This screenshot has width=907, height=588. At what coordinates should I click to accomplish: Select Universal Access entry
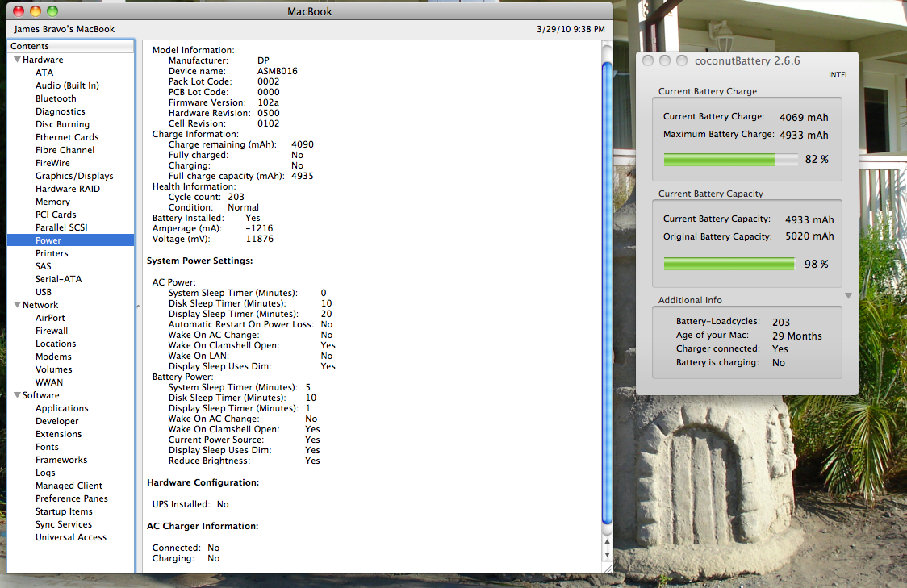(71, 537)
